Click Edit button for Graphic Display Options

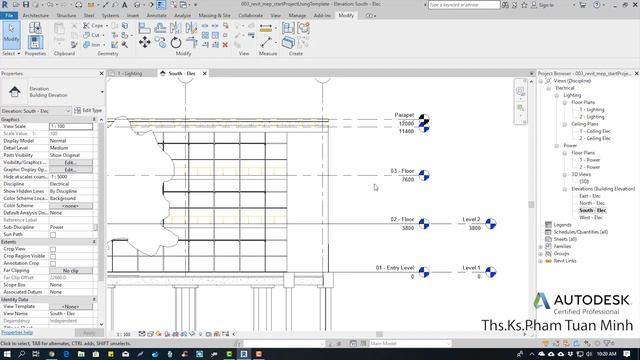click(x=71, y=169)
